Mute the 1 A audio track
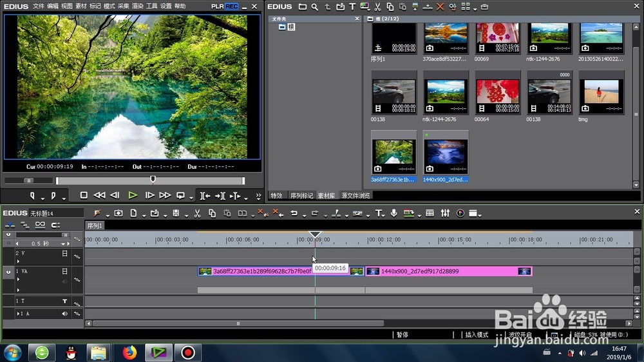The height and width of the screenshot is (362, 644). [x=65, y=314]
